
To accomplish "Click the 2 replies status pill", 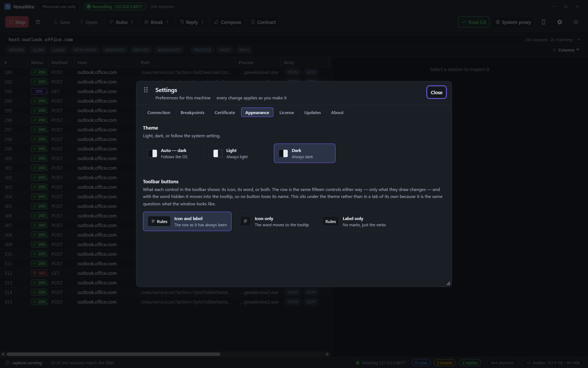I will 470,363.
